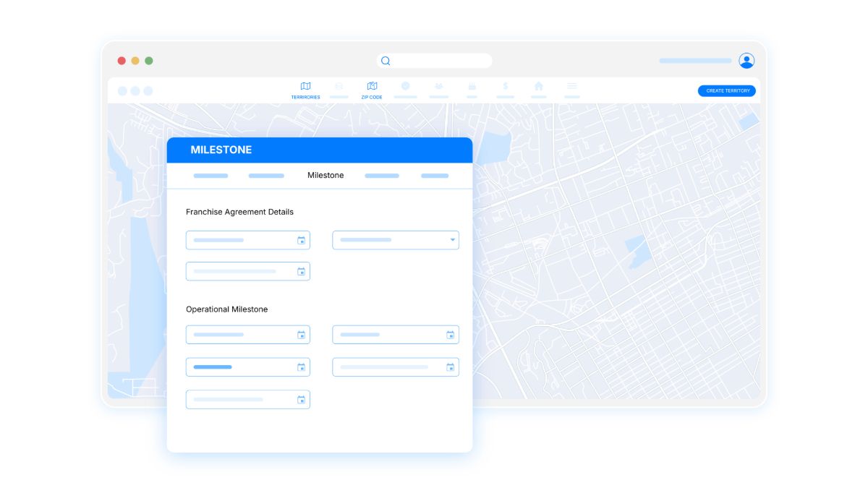Open calendar in last Operational Milestone field
The width and height of the screenshot is (868, 488).
coord(301,400)
